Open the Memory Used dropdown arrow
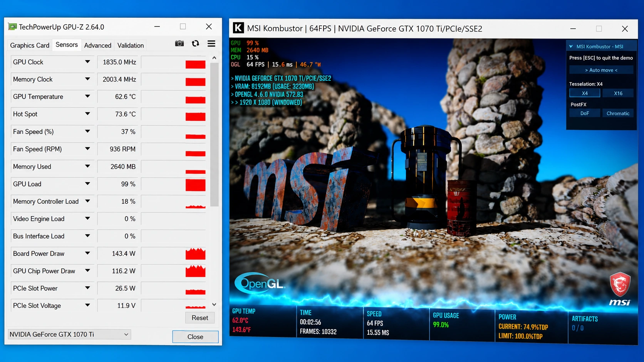Image resolution: width=644 pixels, height=362 pixels. point(87,167)
